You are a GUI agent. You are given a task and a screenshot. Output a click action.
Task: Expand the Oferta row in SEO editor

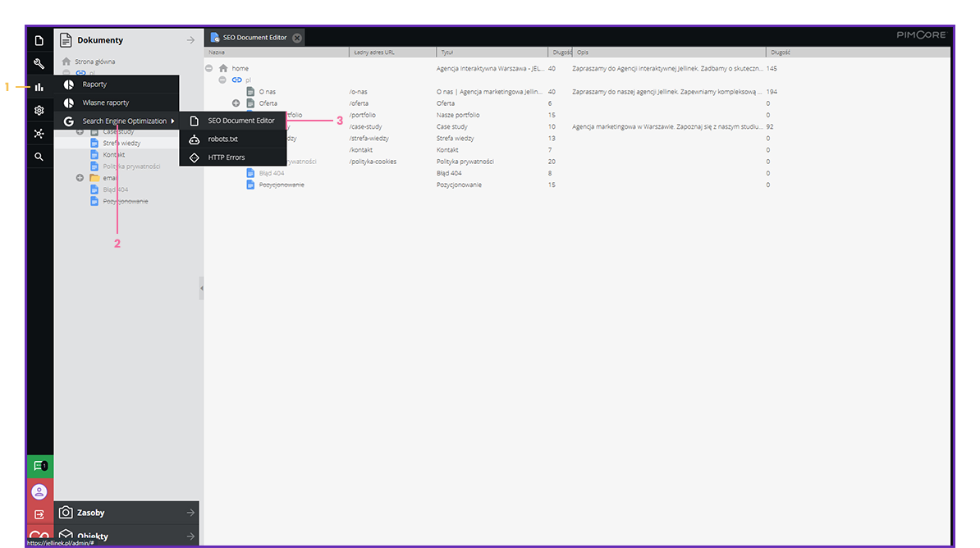tap(236, 103)
